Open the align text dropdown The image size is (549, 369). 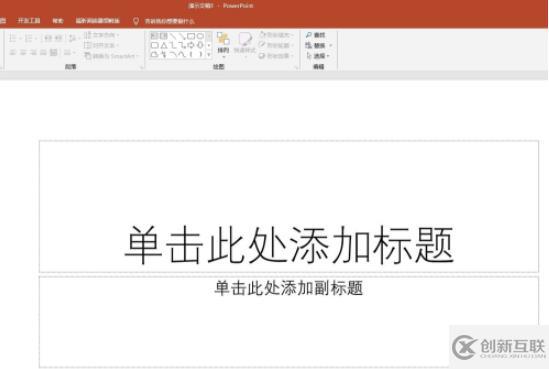[102, 45]
